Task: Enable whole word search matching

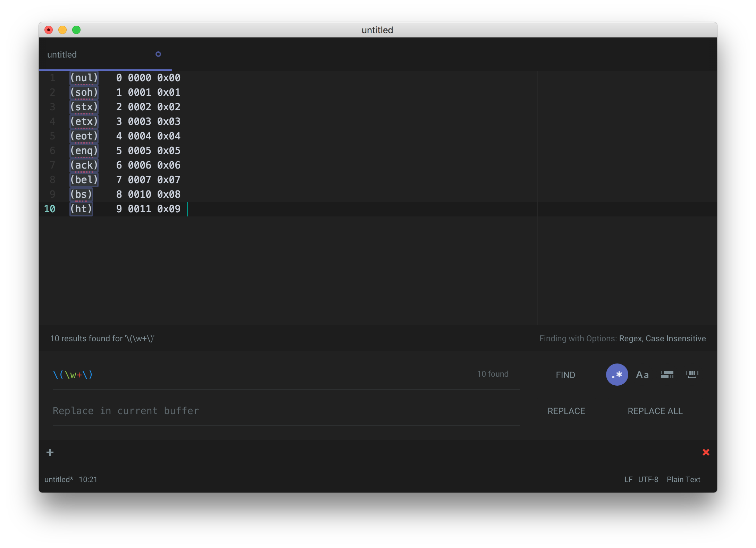Action: 692,375
